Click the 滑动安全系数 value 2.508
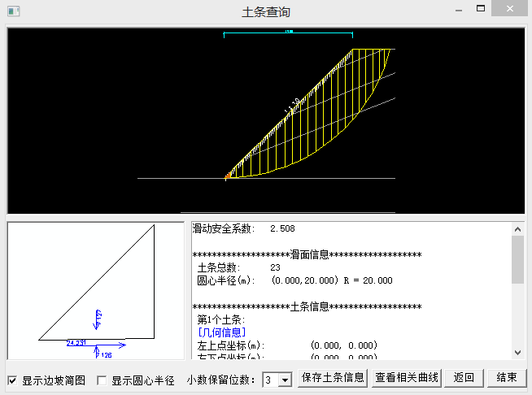This screenshot has height=395, width=532. coord(282,229)
